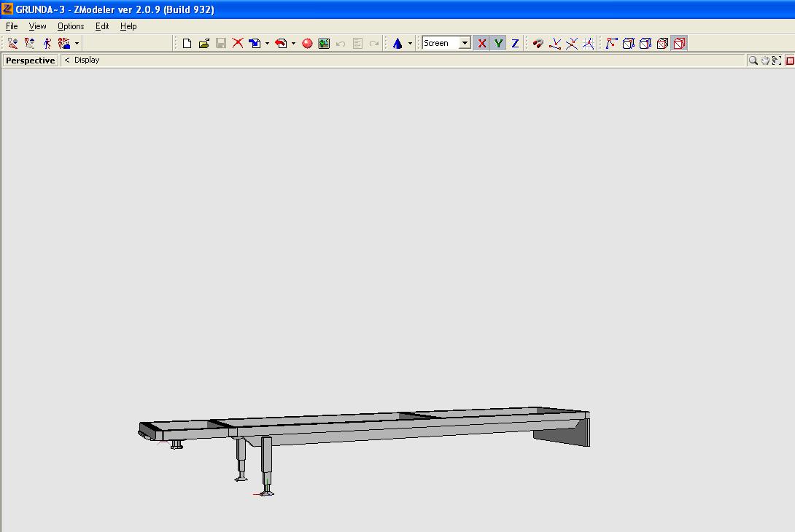This screenshot has width=795, height=532.
Task: Click the red X delete icon
Action: pos(238,44)
